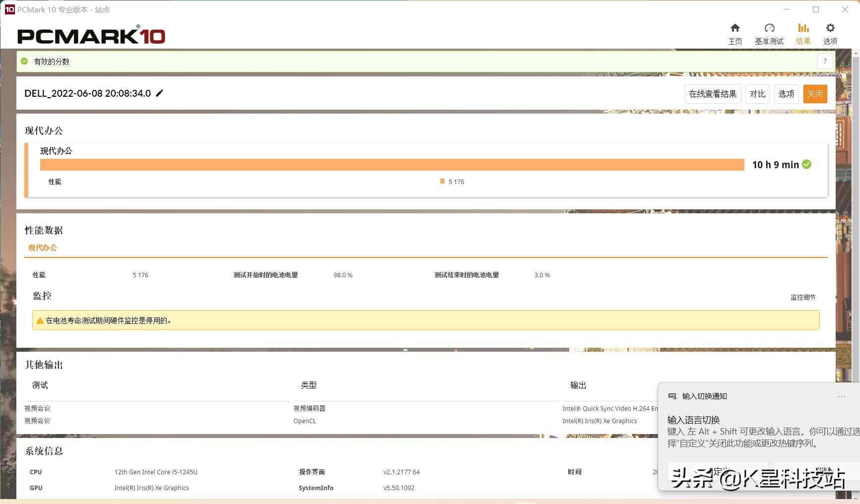The height and width of the screenshot is (504, 860).
Task: Click the 输出 column header
Action: point(578,385)
